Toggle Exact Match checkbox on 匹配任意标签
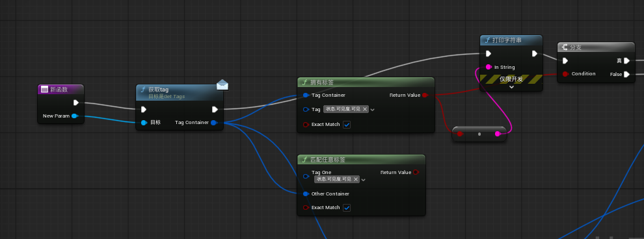Image resolution: width=644 pixels, height=239 pixels. pos(347,208)
